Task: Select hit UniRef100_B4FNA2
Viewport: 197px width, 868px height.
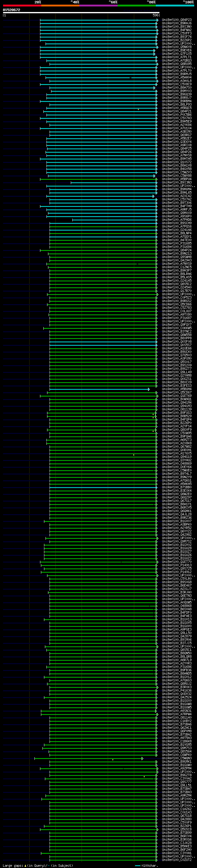Action: coord(177,30)
